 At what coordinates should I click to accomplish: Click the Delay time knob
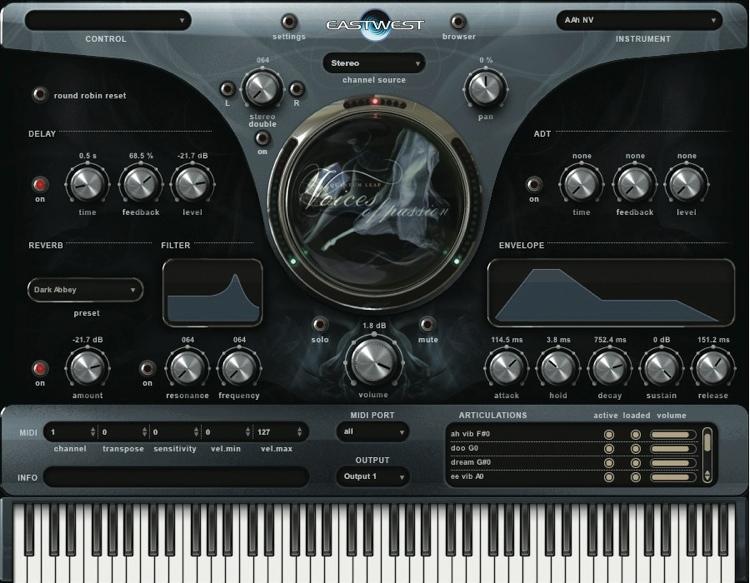click(87, 184)
